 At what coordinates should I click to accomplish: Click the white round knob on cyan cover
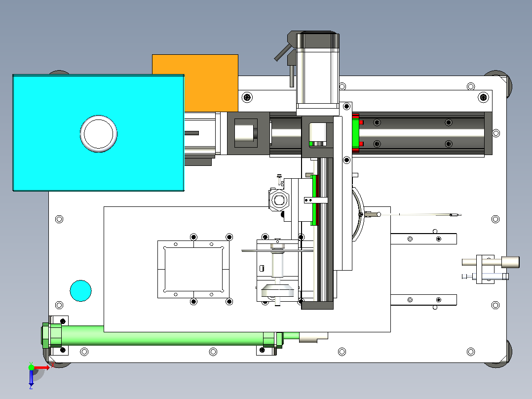click(98, 134)
